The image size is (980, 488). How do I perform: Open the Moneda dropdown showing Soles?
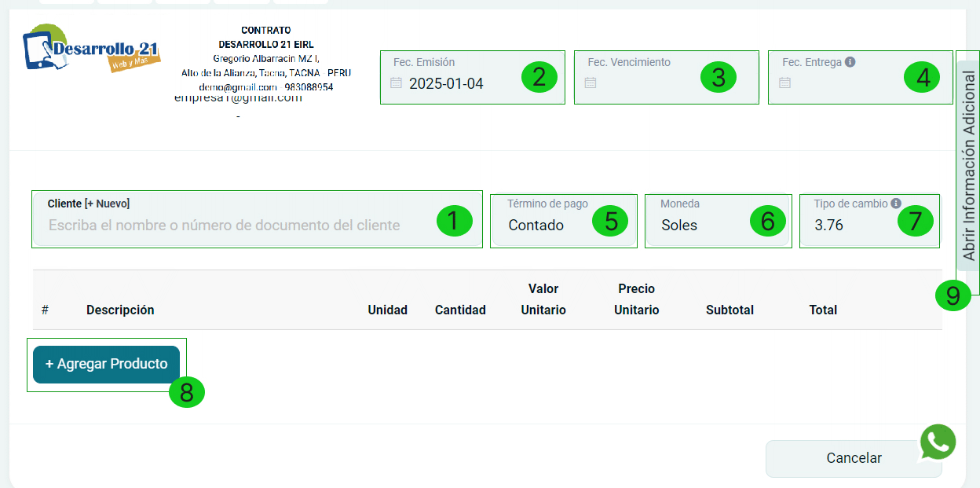coord(701,226)
